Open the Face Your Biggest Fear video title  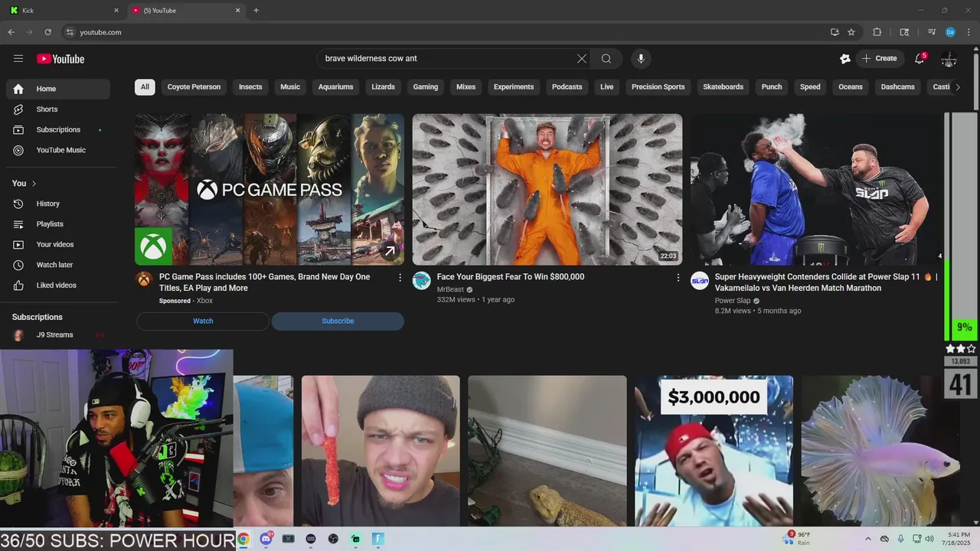tap(511, 277)
